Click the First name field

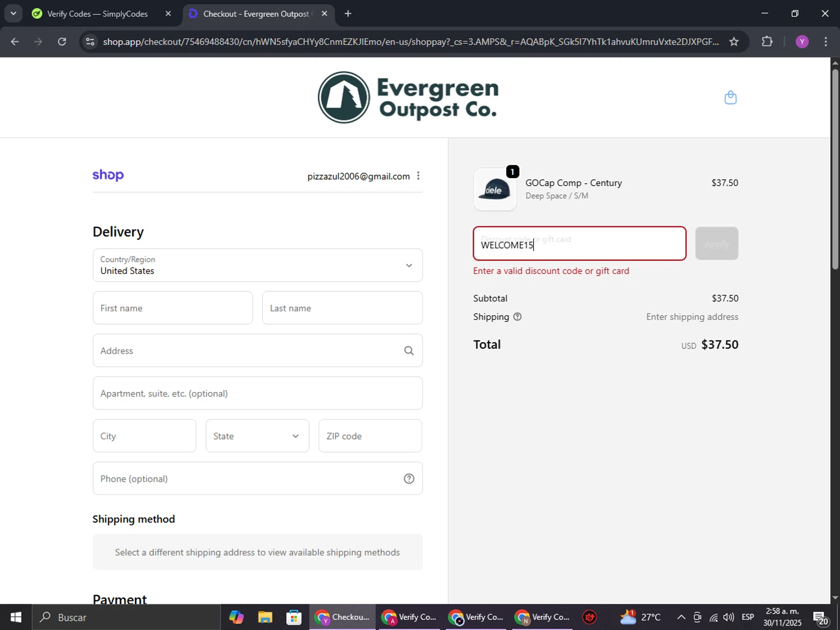click(x=172, y=308)
